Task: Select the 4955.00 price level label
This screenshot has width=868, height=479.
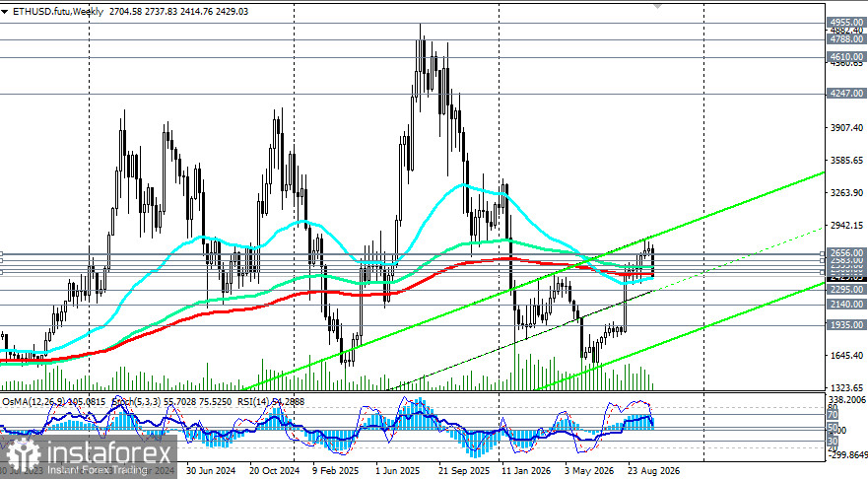Action: pyautogui.click(x=846, y=23)
